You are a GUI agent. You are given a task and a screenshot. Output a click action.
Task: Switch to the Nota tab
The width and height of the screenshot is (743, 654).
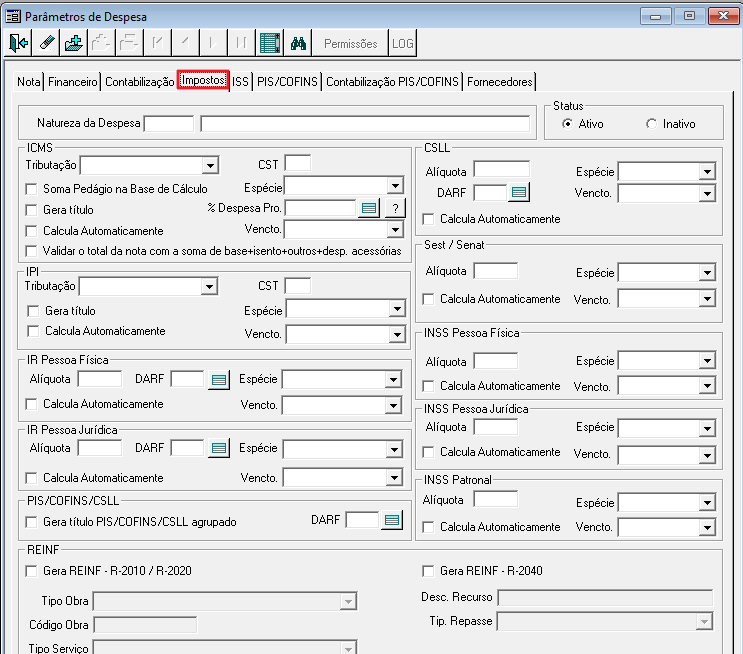pos(29,82)
